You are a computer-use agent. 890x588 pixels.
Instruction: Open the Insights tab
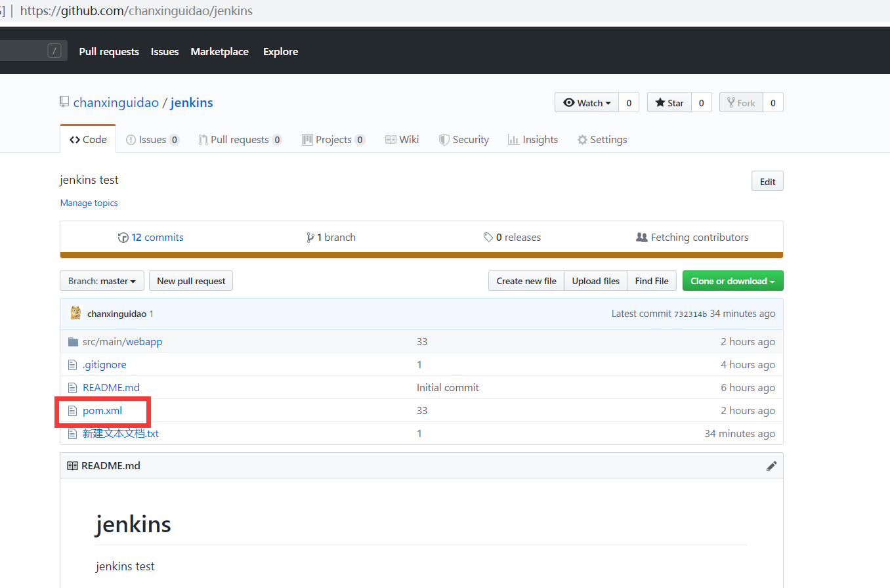pos(533,139)
